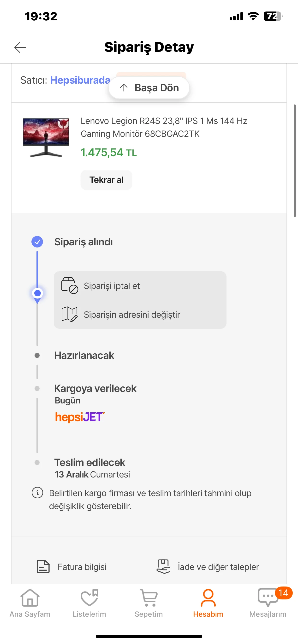Tap the blue order received checkmark
Viewport: 298px width, 644px height.
[x=37, y=242]
